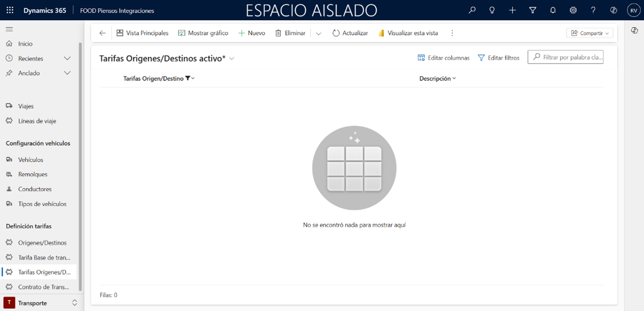Screen dimensions: 644x311
Task: Open the Vehículos navigation item
Action: [x=31, y=160]
